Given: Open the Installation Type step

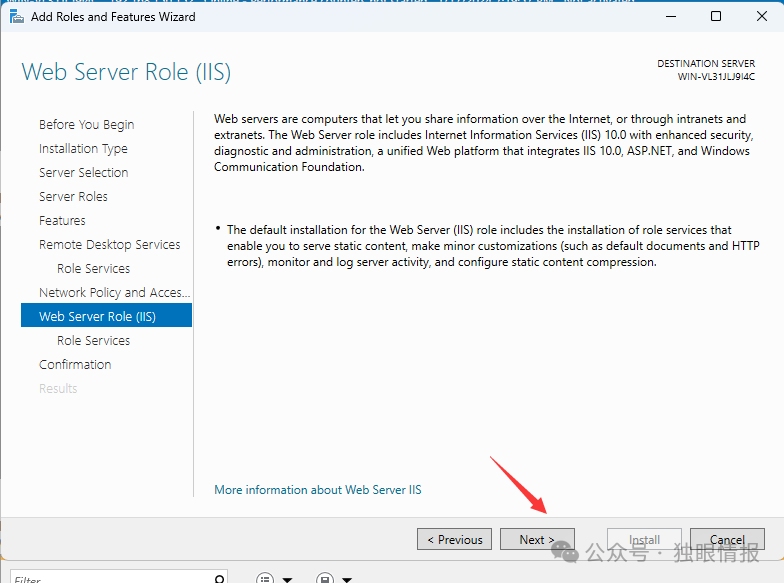Looking at the screenshot, I should [83, 148].
